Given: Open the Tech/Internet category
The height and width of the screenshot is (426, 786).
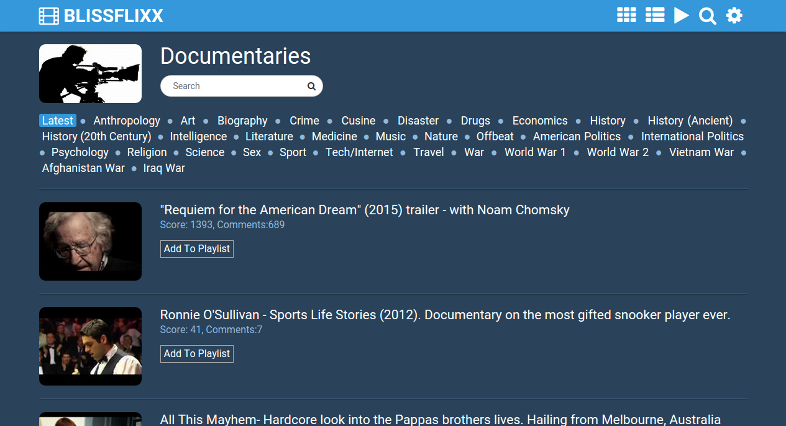Looking at the screenshot, I should (359, 152).
